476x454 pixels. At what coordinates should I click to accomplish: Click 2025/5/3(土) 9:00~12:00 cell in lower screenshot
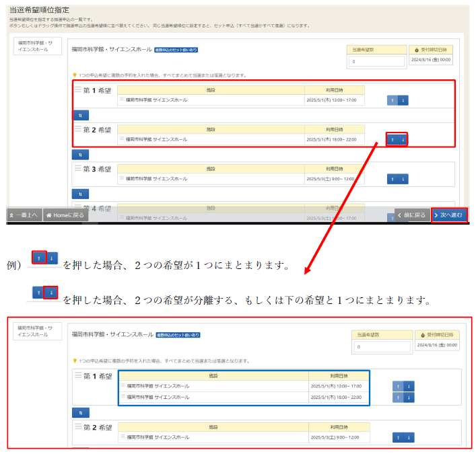(339, 437)
